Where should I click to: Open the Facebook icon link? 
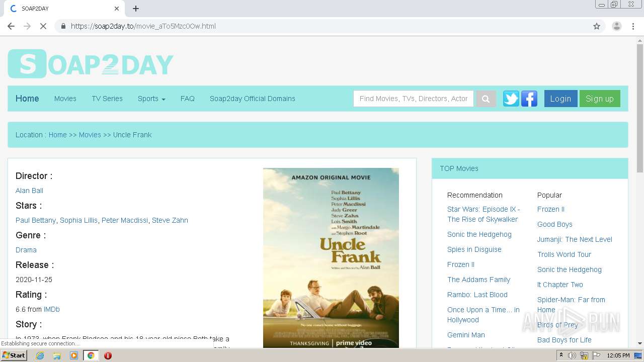pyautogui.click(x=529, y=99)
